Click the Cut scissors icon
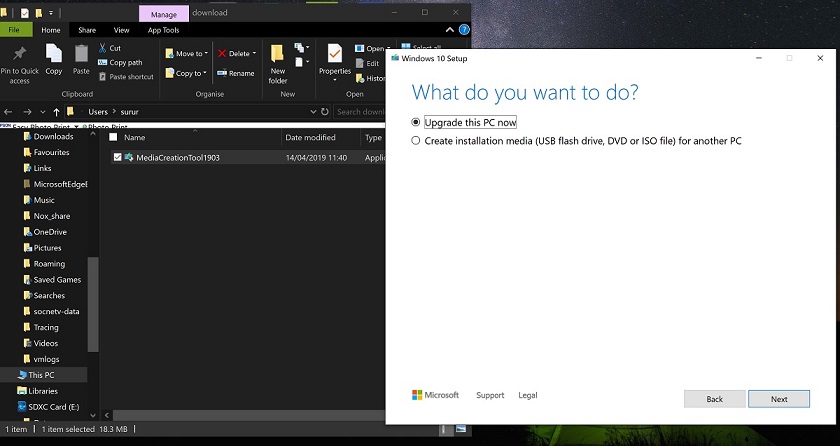The image size is (840, 446). coord(102,48)
